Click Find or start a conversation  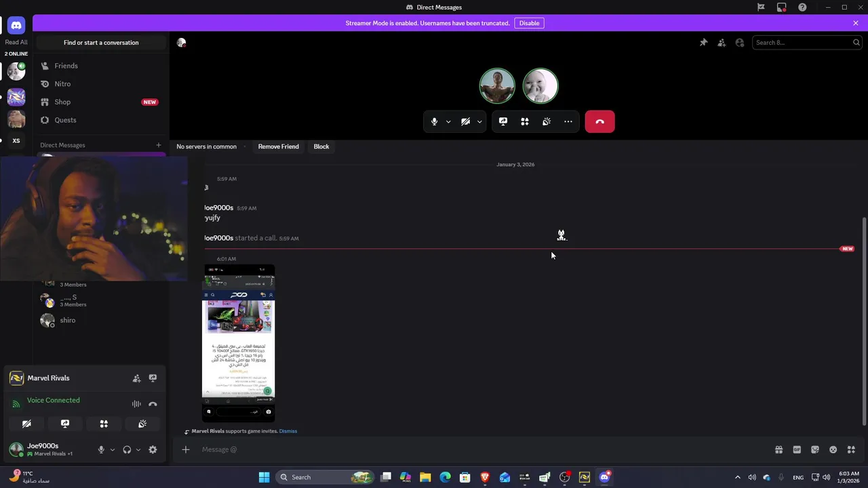101,43
